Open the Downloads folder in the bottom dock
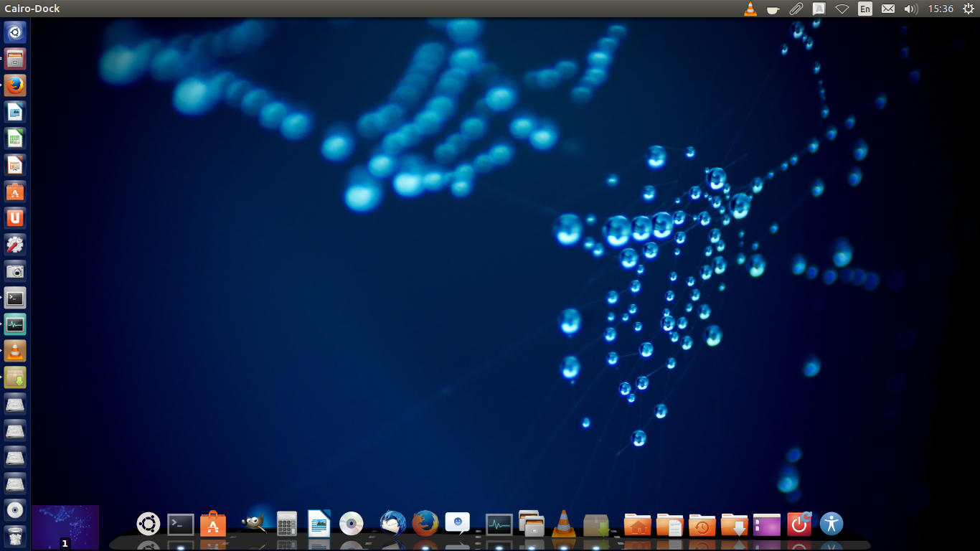980x551 pixels. 735,524
